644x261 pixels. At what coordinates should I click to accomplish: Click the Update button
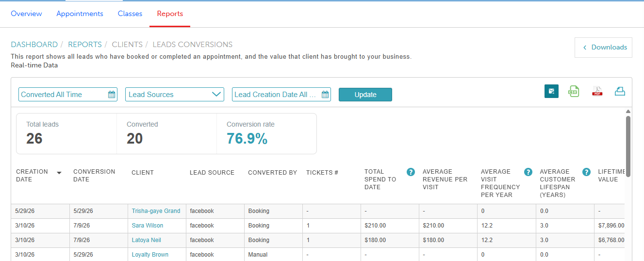point(365,95)
